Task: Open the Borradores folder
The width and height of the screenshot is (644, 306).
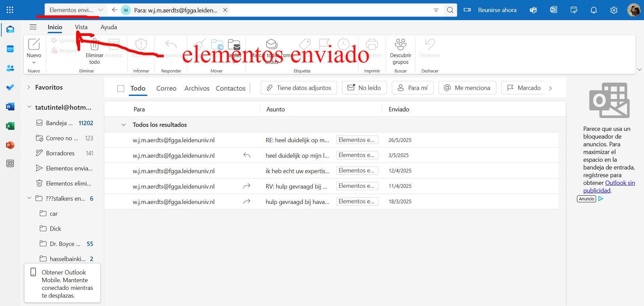Action: coord(64,153)
